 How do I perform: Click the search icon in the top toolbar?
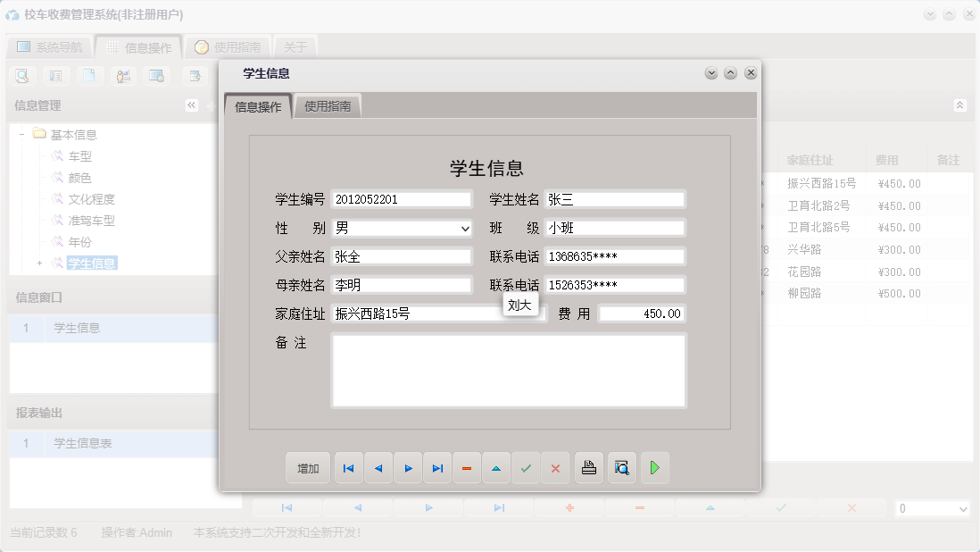pyautogui.click(x=21, y=76)
